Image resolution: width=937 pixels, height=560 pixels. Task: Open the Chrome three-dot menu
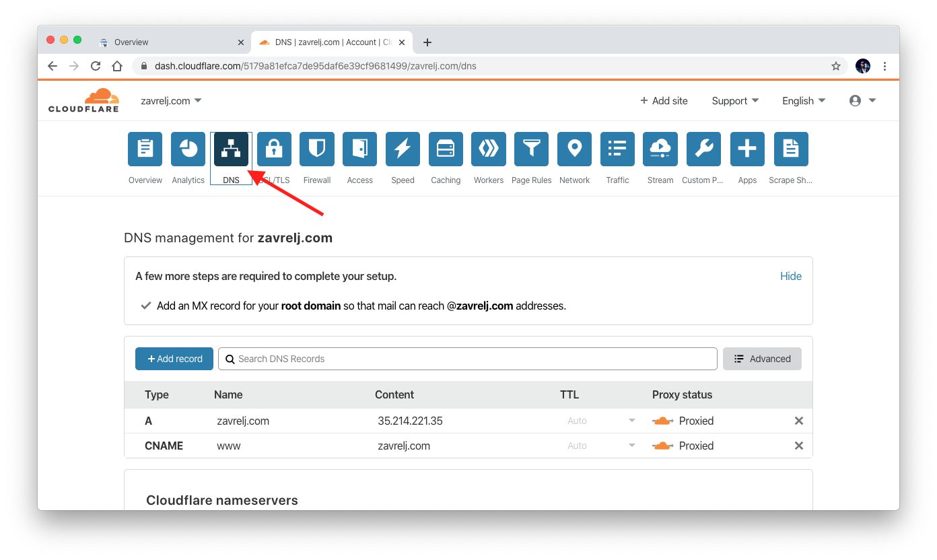pos(884,66)
